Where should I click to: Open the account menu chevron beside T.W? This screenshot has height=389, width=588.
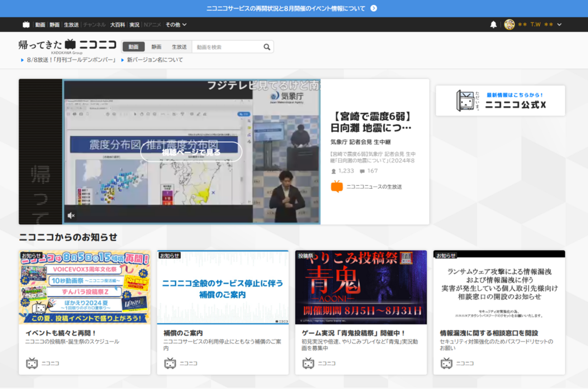click(x=560, y=25)
